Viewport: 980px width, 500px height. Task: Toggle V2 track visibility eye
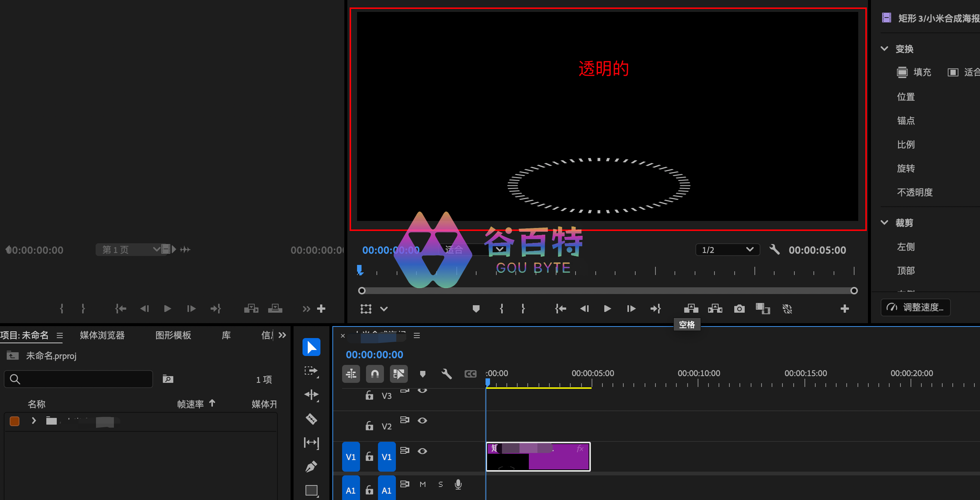422,420
